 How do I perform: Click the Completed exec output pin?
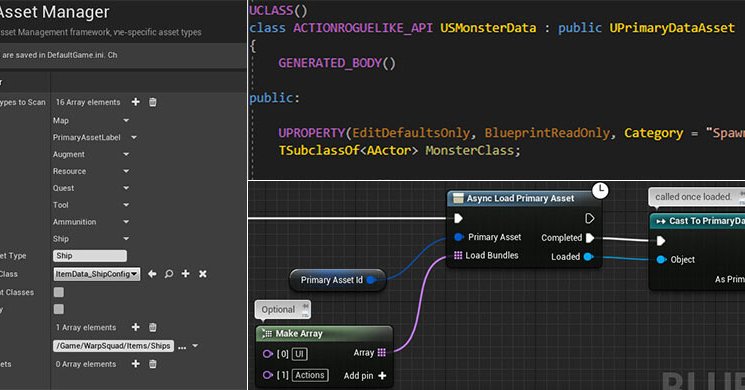[590, 238]
